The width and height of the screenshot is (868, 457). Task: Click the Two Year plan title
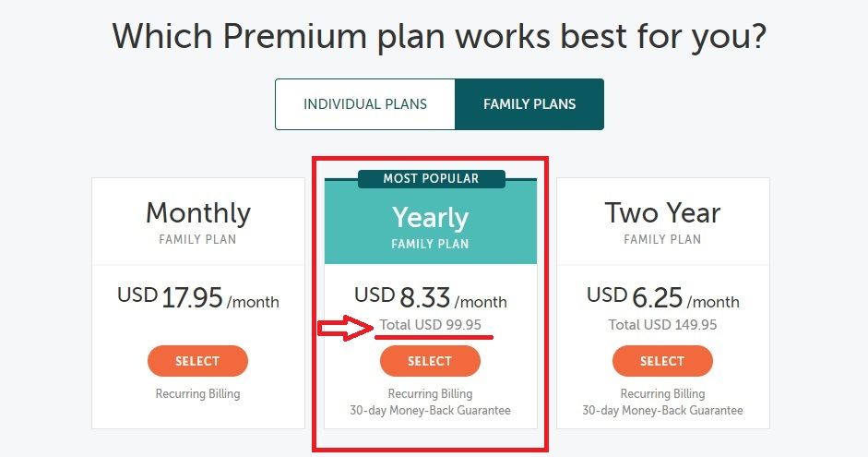tap(662, 213)
